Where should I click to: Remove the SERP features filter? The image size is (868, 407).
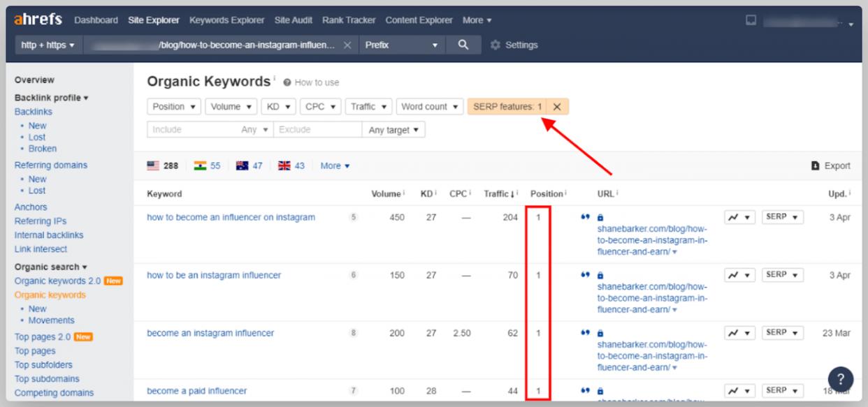tap(557, 107)
